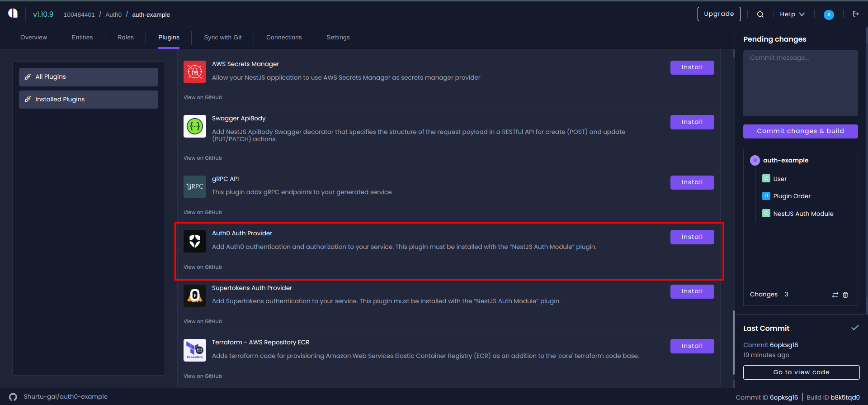The image size is (868, 405).
Task: Click the Go to view code button
Action: (x=801, y=372)
